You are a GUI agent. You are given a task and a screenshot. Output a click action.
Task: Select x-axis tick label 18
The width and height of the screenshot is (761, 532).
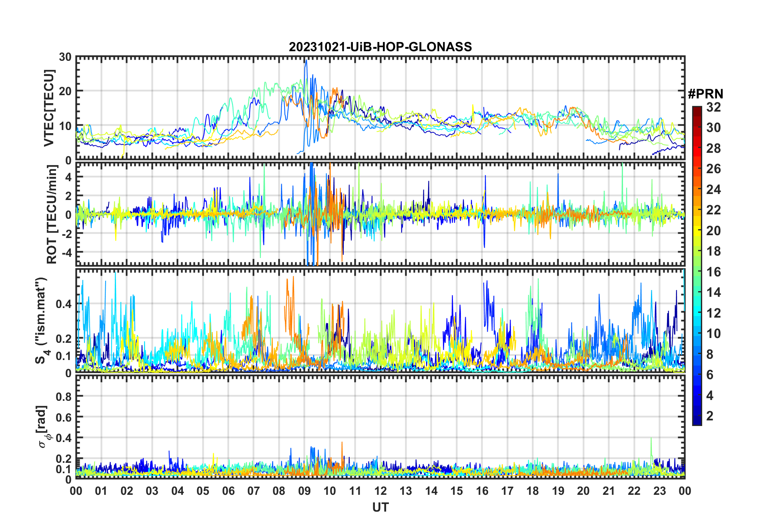[533, 491]
